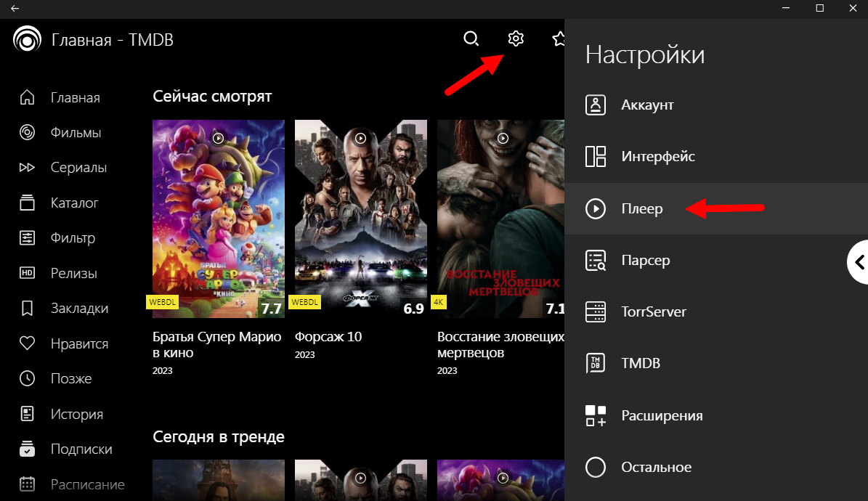The width and height of the screenshot is (868, 501).
Task: Open TorrServer settings section
Action: click(x=716, y=311)
